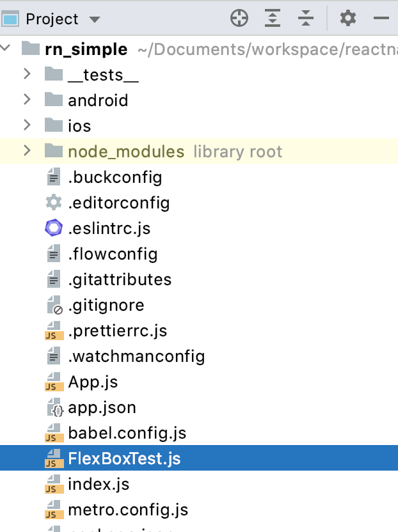Open Project panel settings gear
398x532 pixels.
tap(347, 19)
